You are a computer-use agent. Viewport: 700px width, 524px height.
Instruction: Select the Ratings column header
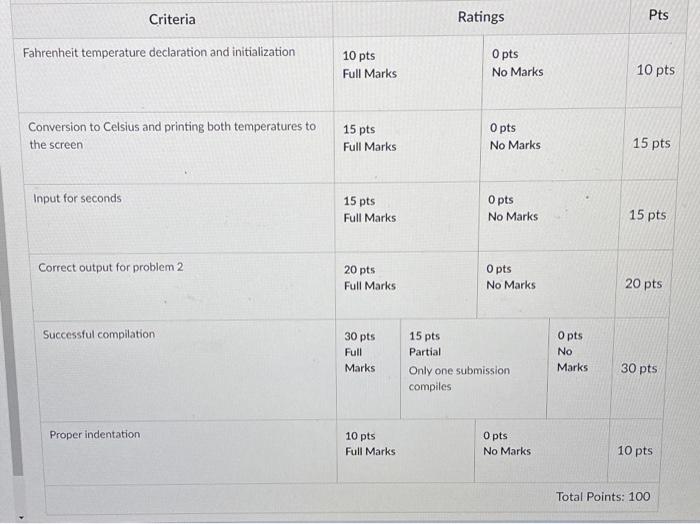481,17
